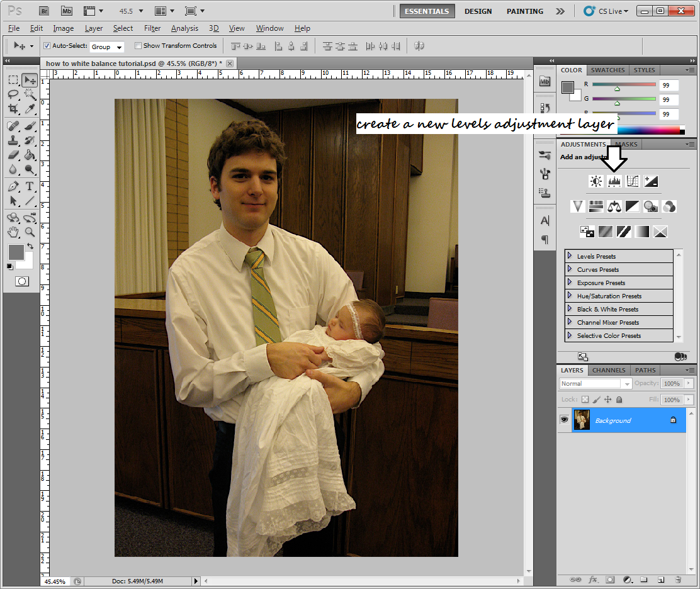
Task: Expand Black & White Presets list
Action: click(x=570, y=309)
